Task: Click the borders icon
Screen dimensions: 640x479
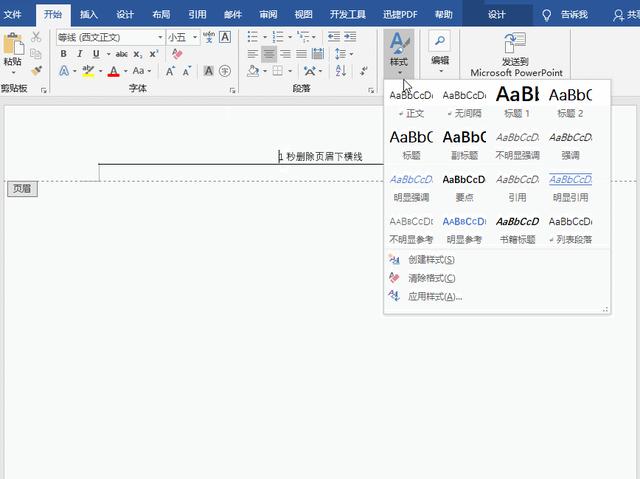Action: point(278,71)
